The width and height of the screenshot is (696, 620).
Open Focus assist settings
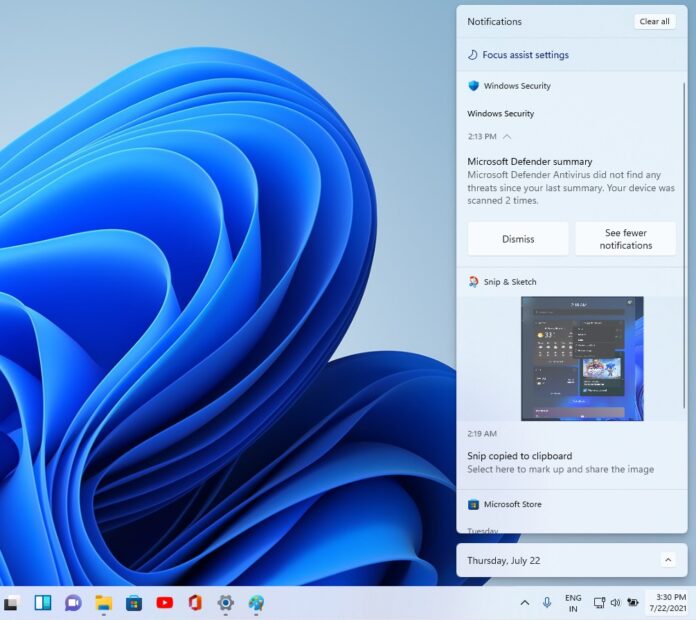[524, 55]
